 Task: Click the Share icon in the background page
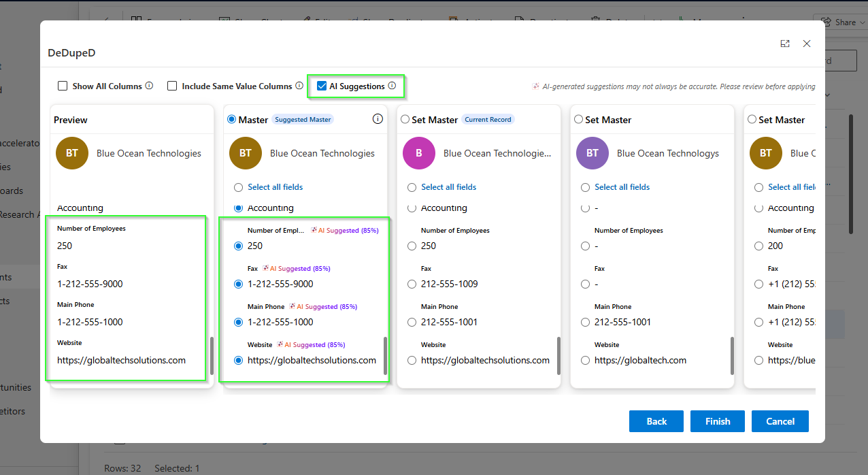coord(827,22)
